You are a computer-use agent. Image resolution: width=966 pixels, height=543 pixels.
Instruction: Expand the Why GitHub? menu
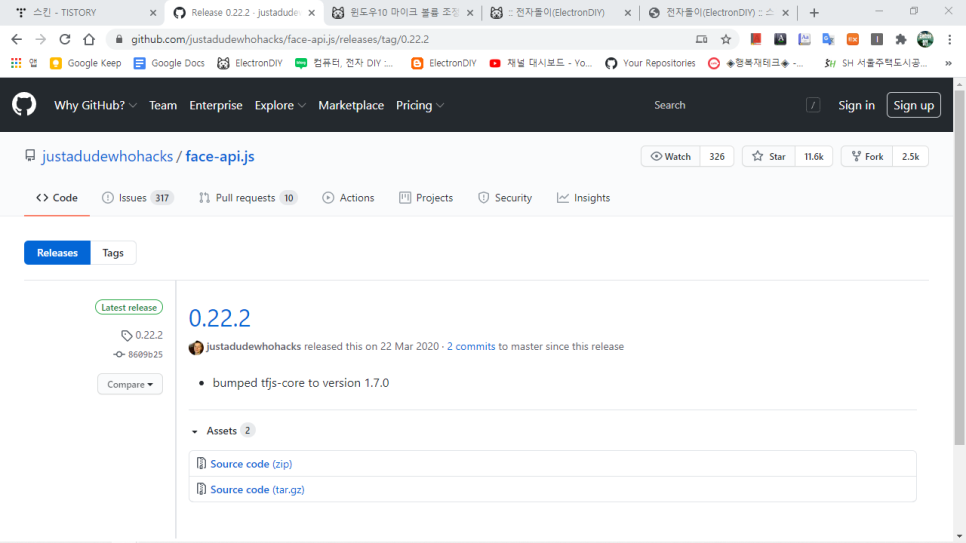coord(95,105)
